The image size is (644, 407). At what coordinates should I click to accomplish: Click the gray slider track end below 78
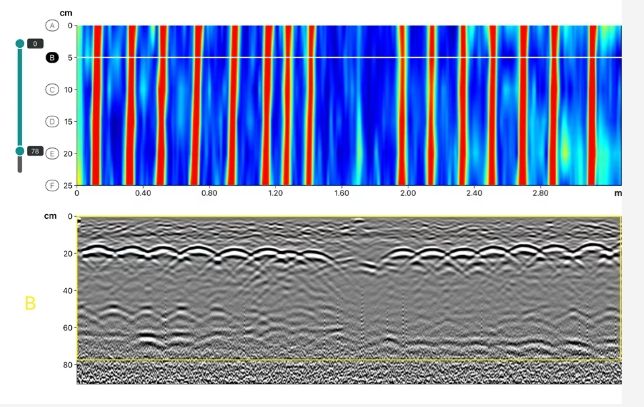(x=19, y=165)
